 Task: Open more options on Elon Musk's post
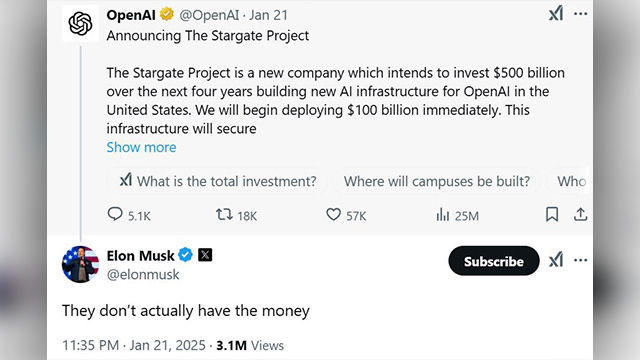tap(580, 260)
